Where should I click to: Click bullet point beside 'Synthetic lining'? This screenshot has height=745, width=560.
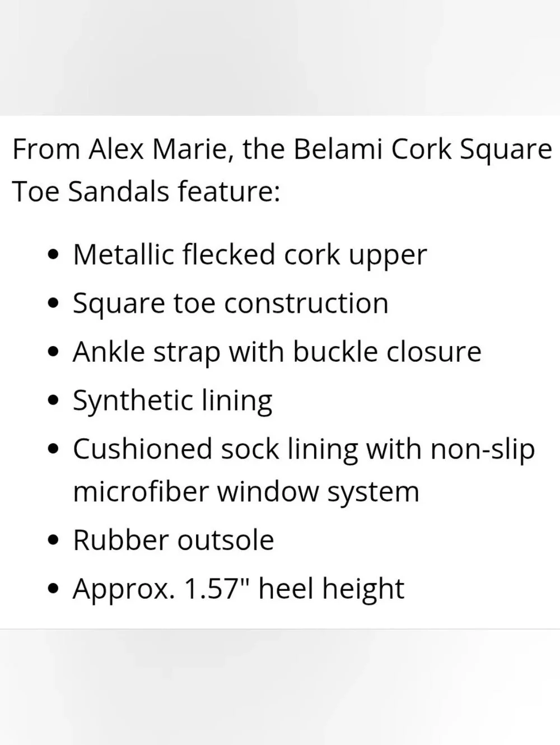pyautogui.click(x=54, y=402)
